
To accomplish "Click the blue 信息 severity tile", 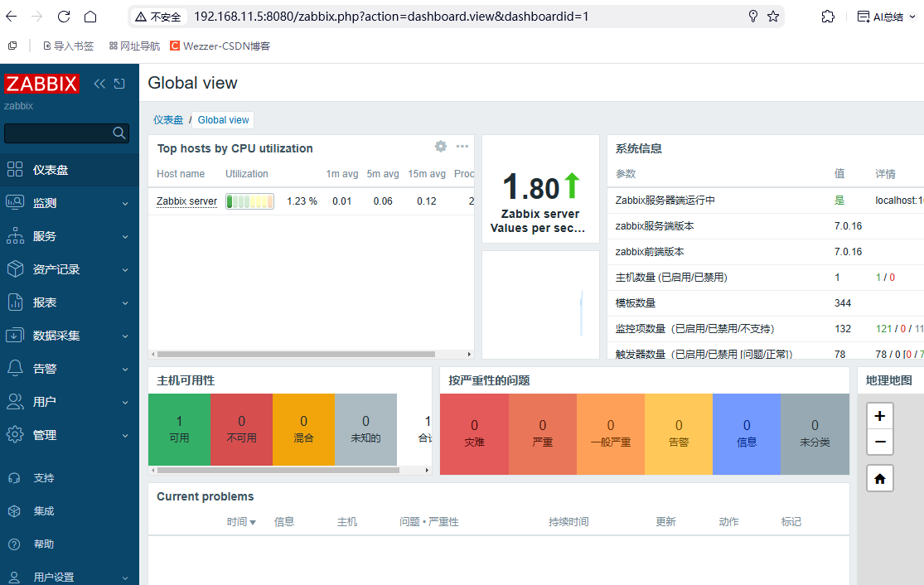I will pyautogui.click(x=747, y=434).
